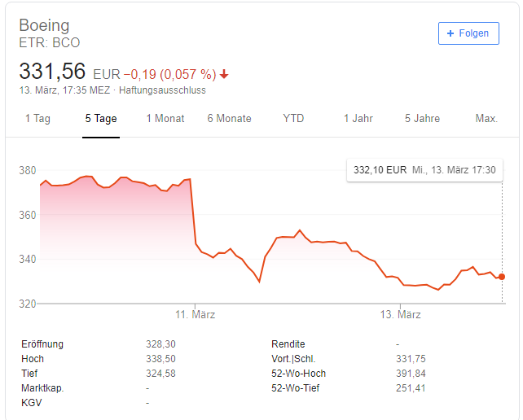The width and height of the screenshot is (523, 420).
Task: Click the 332,10 EUR chart tooltip
Action: pyautogui.click(x=424, y=170)
